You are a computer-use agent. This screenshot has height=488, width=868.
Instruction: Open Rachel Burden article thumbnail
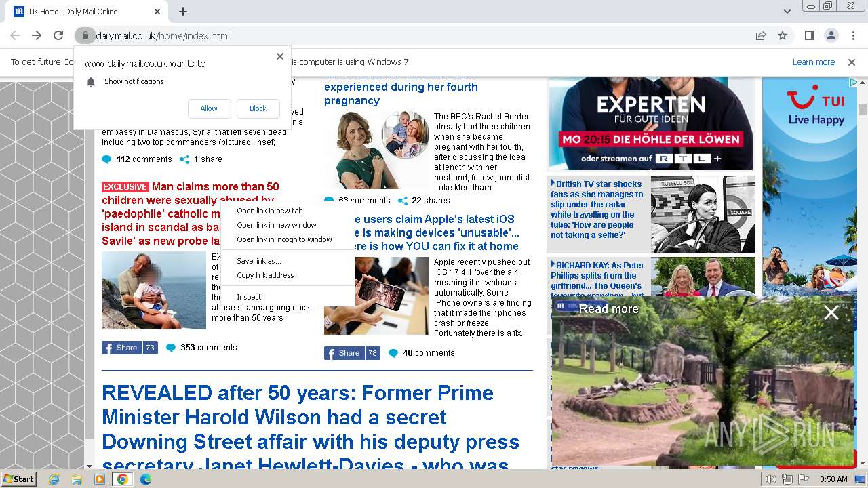click(x=376, y=150)
